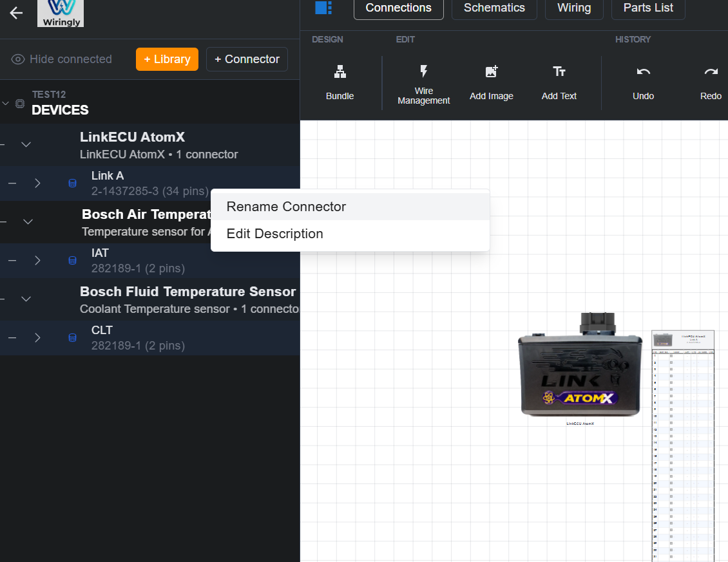This screenshot has width=728, height=562.
Task: Toggle Hide connected eye icon
Action: pos(17,59)
